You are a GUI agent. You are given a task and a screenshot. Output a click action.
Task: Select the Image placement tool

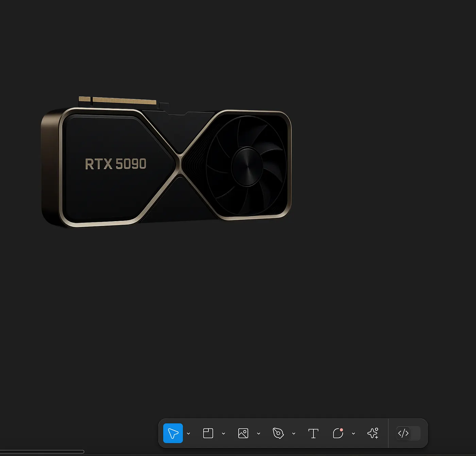(243, 433)
